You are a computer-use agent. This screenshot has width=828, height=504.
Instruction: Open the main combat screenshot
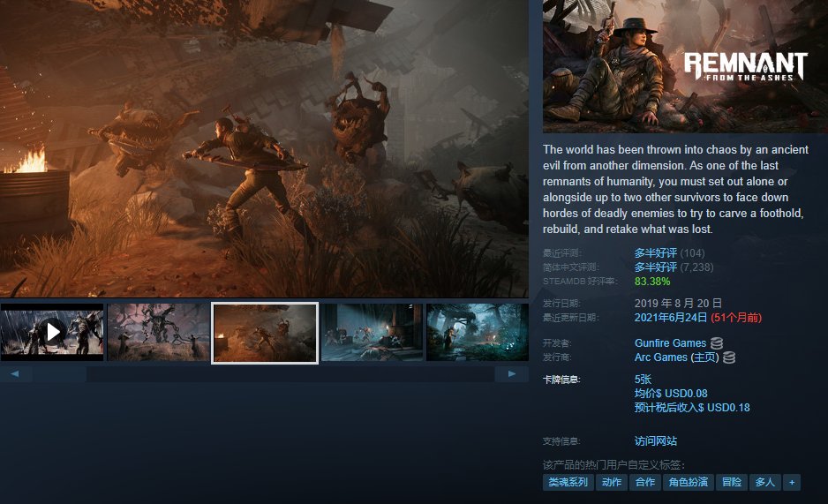pyautogui.click(x=264, y=148)
